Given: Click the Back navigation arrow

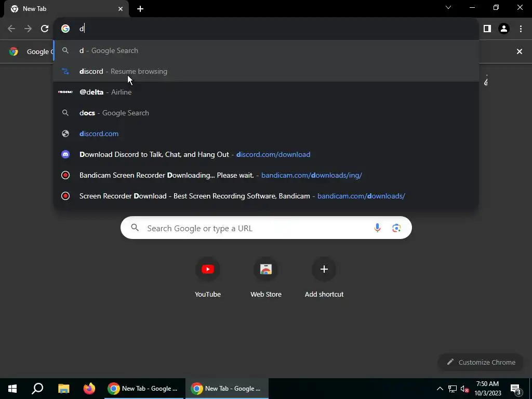Looking at the screenshot, I should pyautogui.click(x=11, y=29).
